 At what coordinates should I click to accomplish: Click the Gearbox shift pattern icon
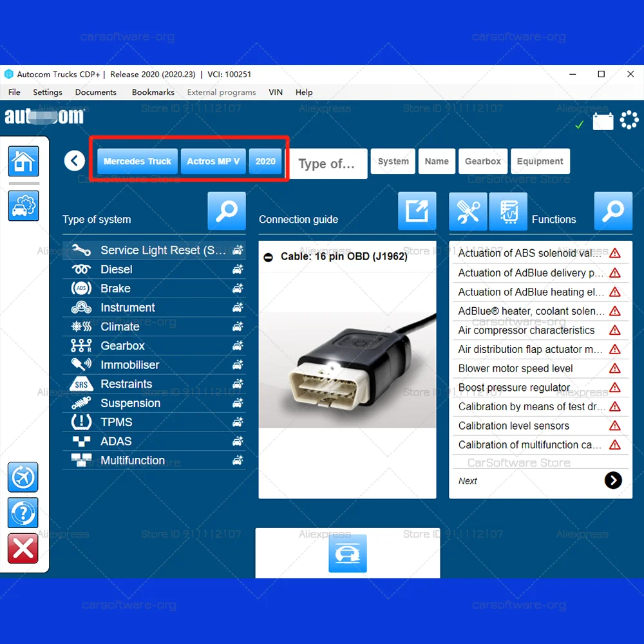(81, 345)
